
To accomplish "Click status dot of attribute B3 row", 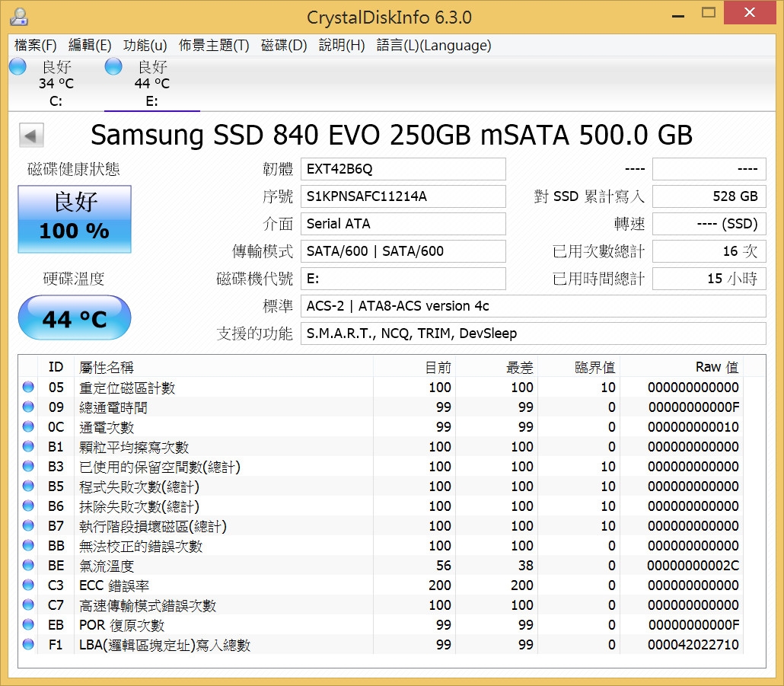I will coord(28,467).
